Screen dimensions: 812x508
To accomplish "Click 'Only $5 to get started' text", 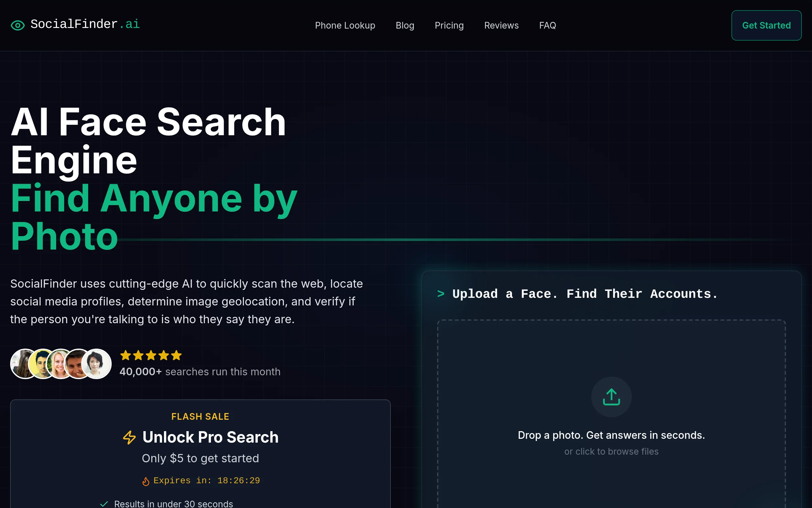I will 200,458.
